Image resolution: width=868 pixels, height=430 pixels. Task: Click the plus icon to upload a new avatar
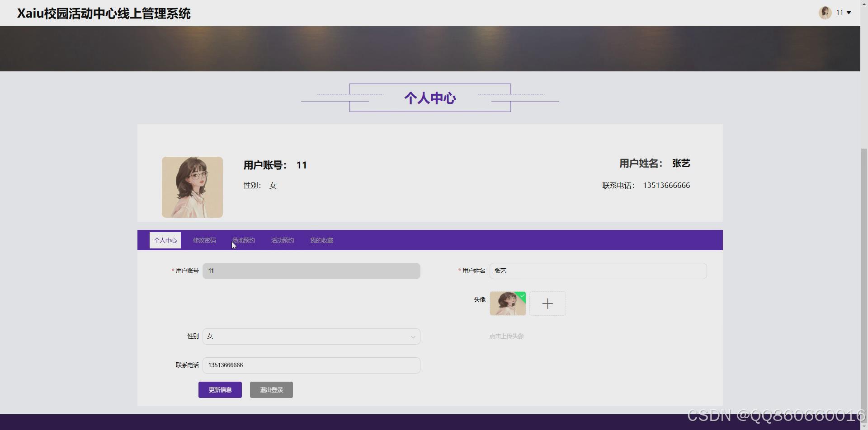tap(547, 304)
